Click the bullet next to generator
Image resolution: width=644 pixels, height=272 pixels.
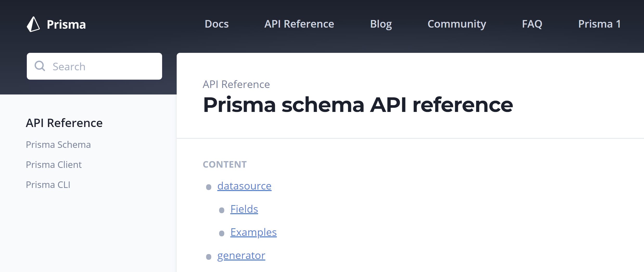click(x=208, y=257)
